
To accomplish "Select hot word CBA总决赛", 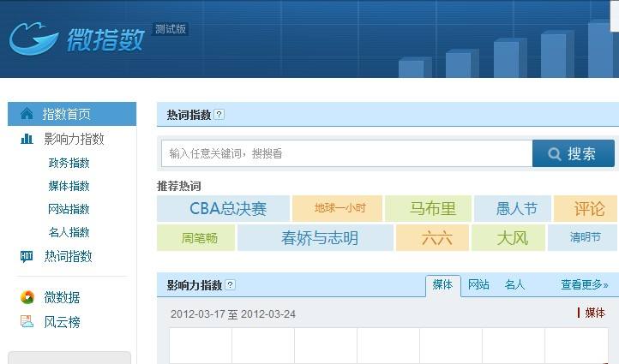I will click(x=224, y=208).
